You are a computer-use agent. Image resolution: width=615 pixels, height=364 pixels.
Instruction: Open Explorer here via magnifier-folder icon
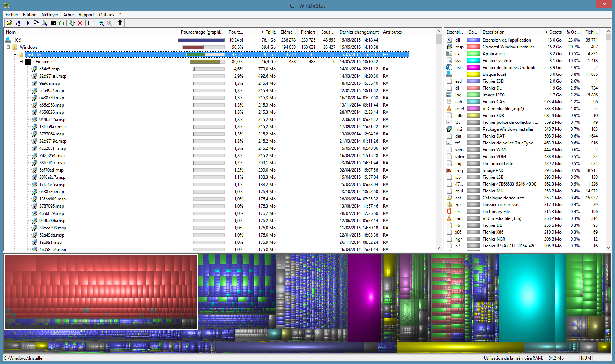click(45, 23)
